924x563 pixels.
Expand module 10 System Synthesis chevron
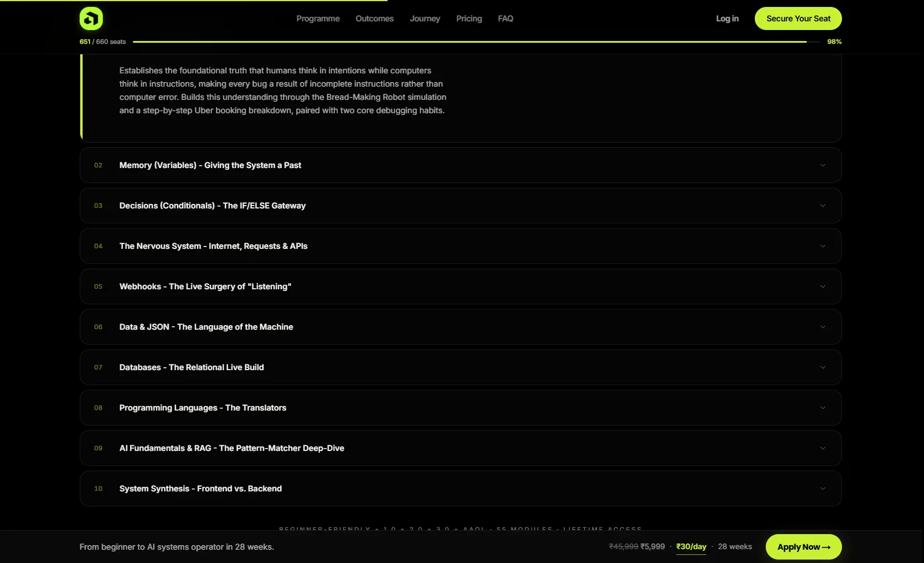tap(823, 489)
